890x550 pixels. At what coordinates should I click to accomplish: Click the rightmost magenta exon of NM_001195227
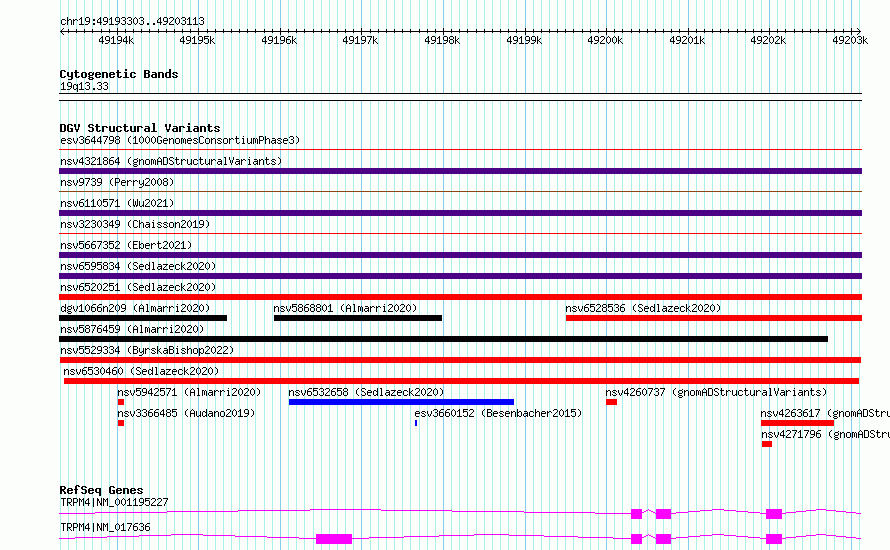774,514
